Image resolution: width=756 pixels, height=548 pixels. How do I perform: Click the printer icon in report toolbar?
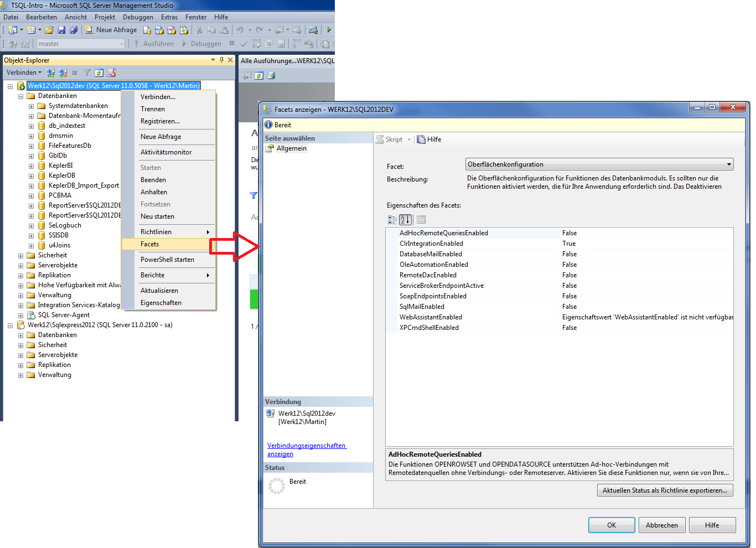pyautogui.click(x=271, y=75)
